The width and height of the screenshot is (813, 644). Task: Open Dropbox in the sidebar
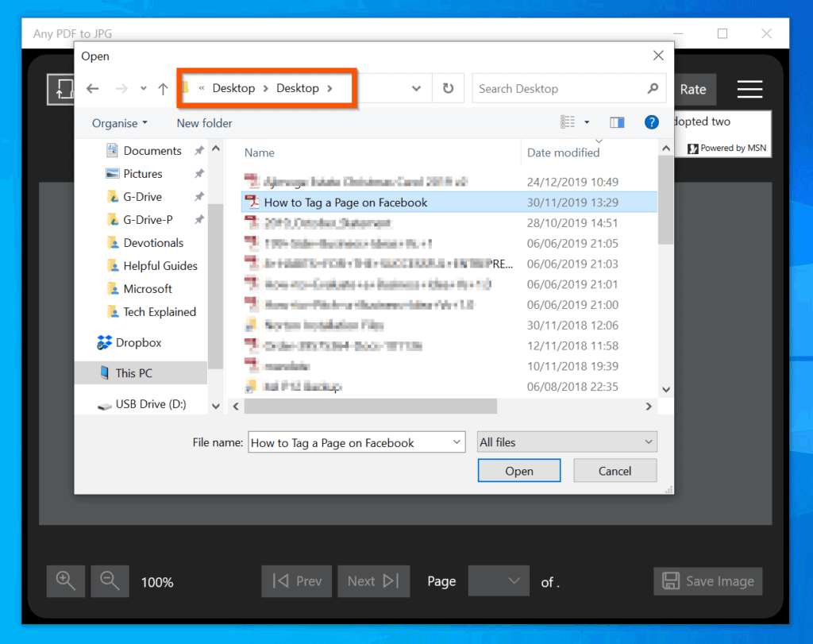(x=138, y=343)
